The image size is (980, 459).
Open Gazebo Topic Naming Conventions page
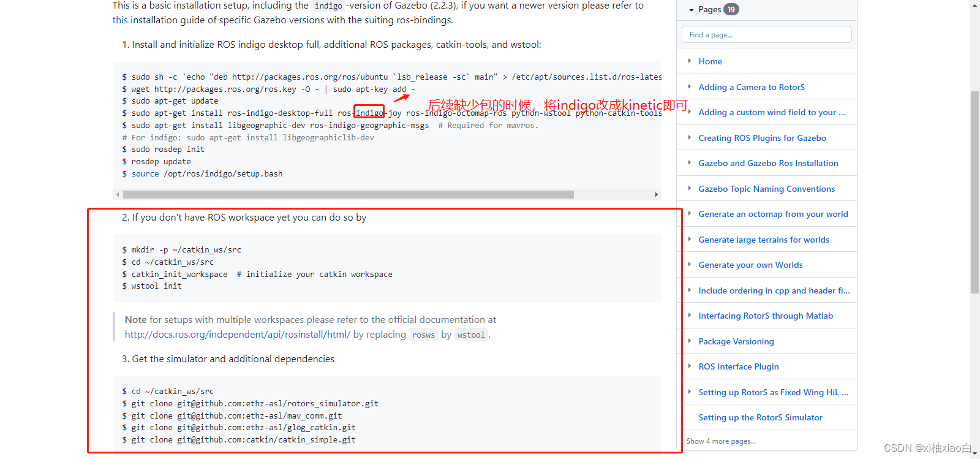pos(766,189)
